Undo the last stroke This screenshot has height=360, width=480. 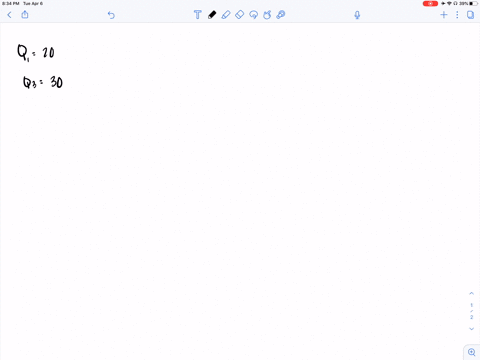click(111, 15)
